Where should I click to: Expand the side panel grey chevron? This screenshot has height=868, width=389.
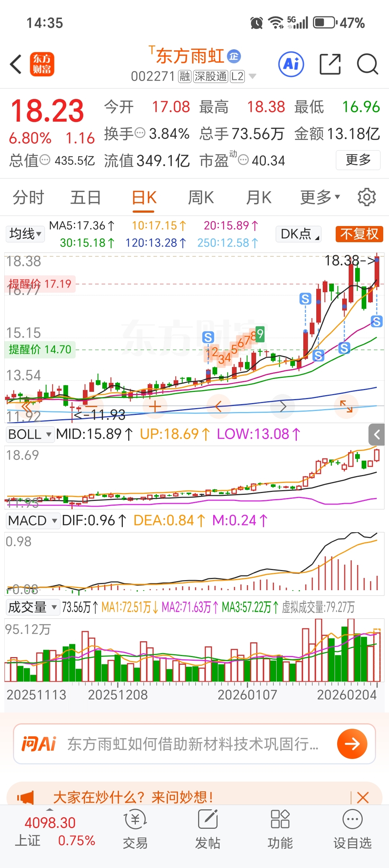coord(377,434)
